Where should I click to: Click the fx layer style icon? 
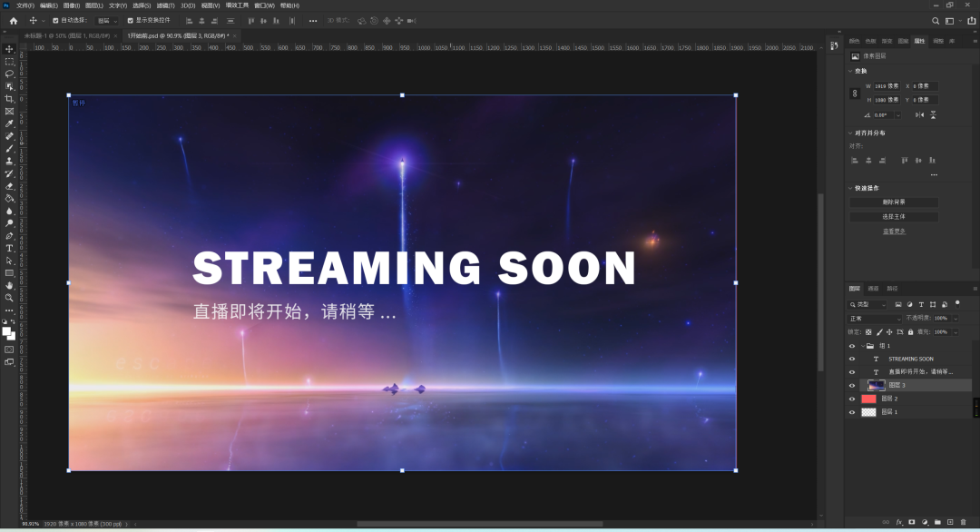899,522
